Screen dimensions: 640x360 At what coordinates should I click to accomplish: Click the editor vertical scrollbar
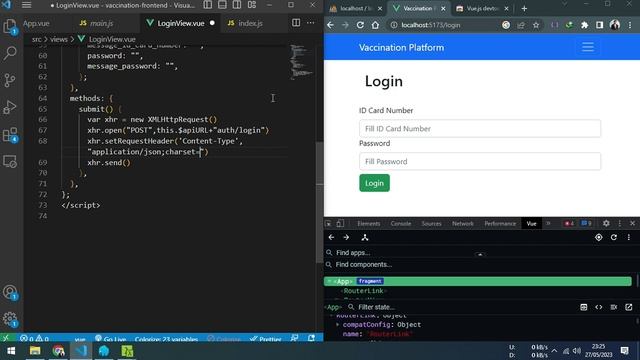[x=320, y=202]
